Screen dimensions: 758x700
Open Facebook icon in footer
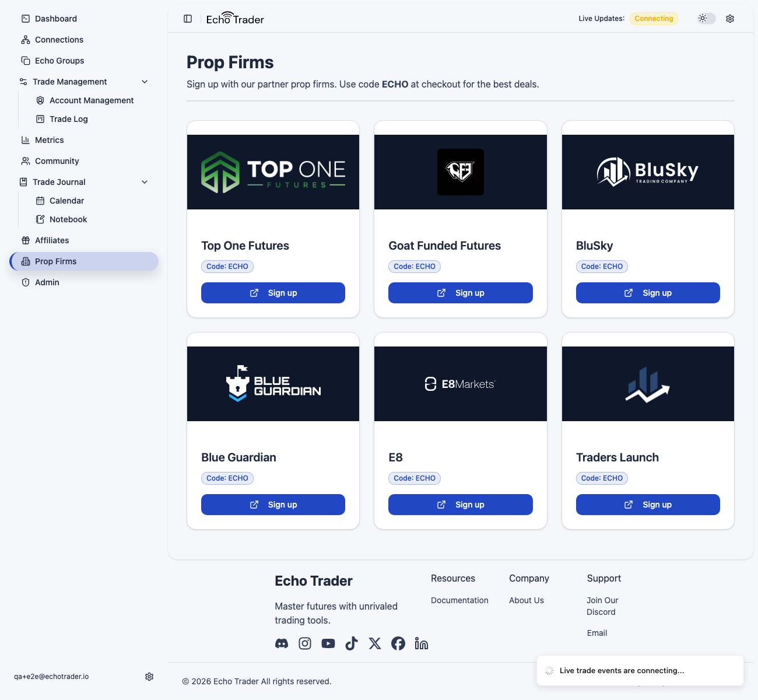(398, 643)
